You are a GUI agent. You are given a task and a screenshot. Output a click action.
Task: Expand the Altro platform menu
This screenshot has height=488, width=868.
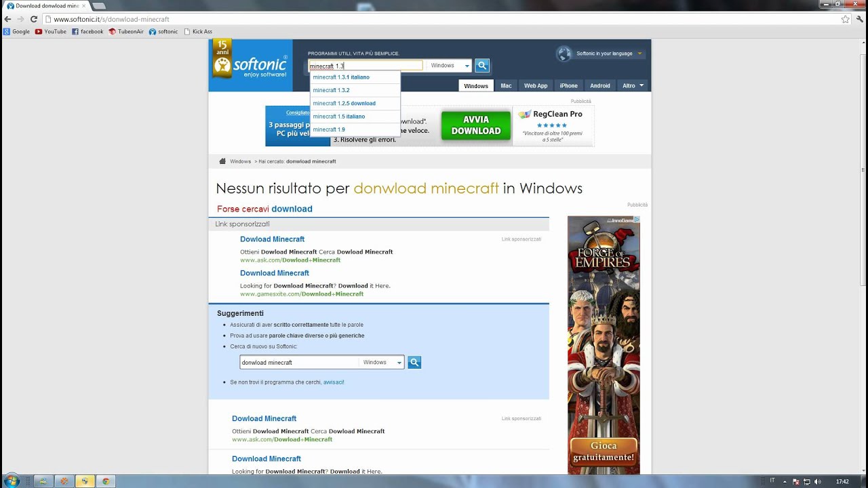tap(633, 85)
